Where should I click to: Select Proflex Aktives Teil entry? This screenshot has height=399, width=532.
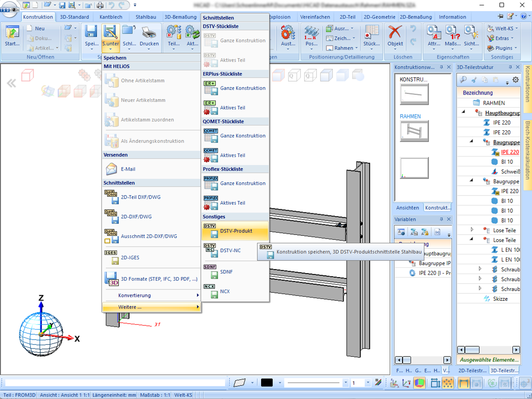point(235,203)
